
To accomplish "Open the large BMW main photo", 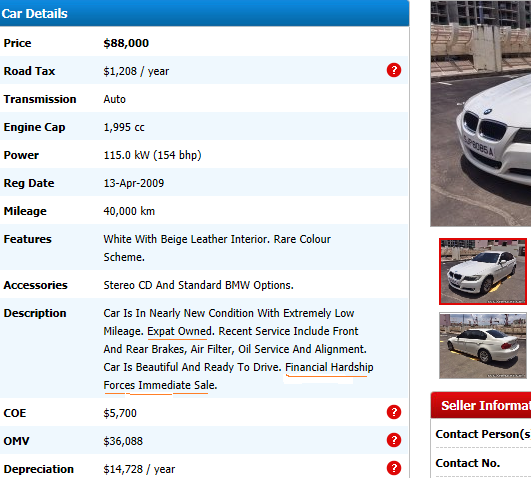I will (481, 113).
